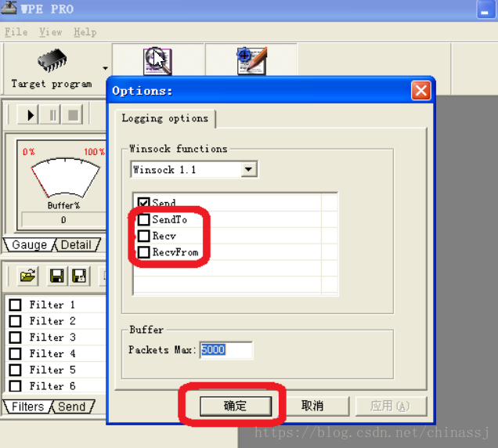The image size is (498, 448).
Task: Open the View menu
Action: [50, 32]
